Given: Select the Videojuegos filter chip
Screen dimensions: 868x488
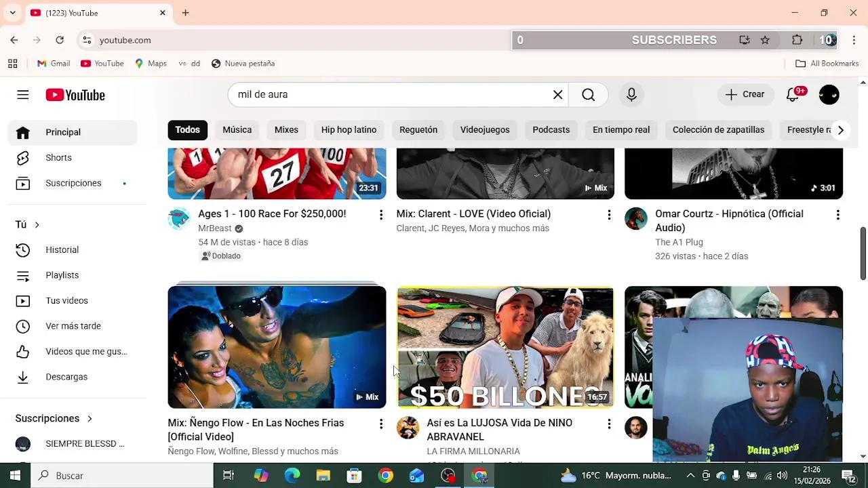Looking at the screenshot, I should tap(485, 130).
